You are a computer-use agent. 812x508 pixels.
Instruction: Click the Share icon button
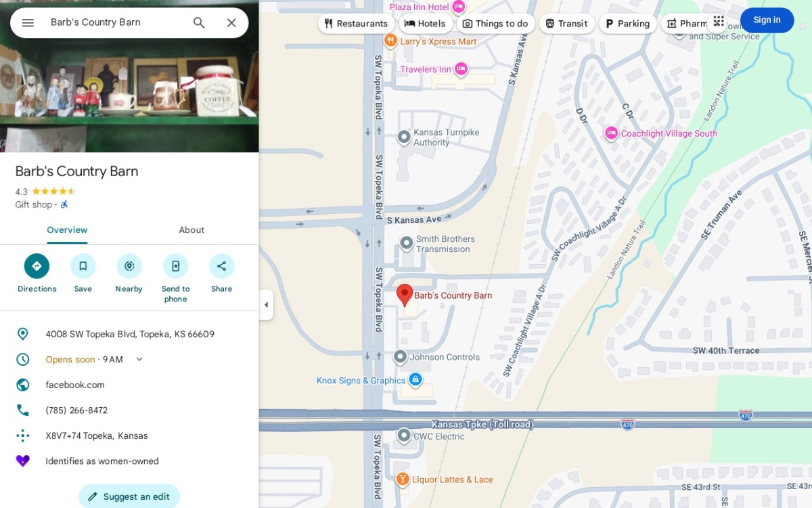click(x=222, y=266)
